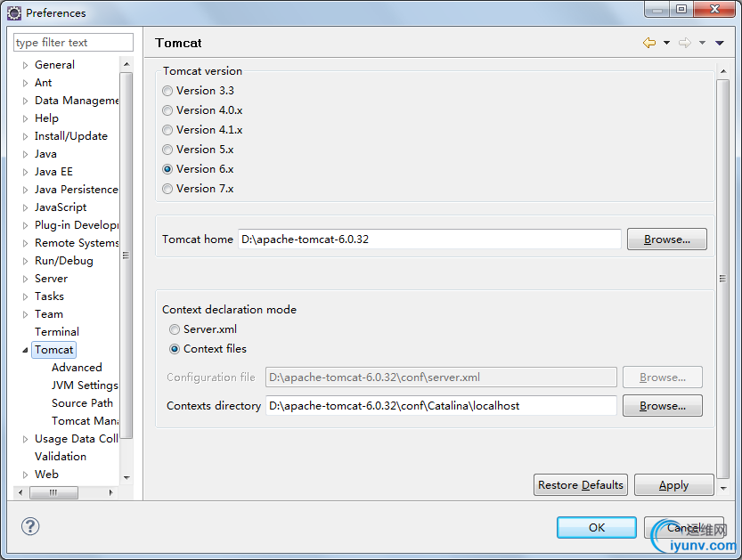This screenshot has width=742, height=560.
Task: Select the Terminal preferences item
Action: tap(57, 332)
